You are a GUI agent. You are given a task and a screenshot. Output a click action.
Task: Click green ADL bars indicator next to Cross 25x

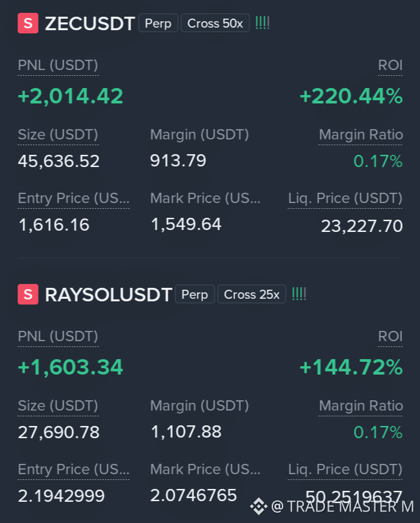coord(299,294)
